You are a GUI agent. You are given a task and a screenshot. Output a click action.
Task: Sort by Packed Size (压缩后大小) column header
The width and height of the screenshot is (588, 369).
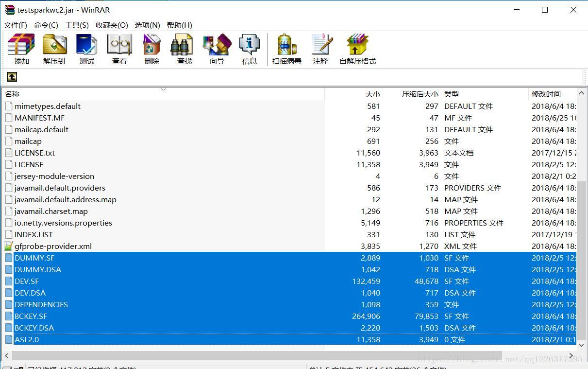412,94
